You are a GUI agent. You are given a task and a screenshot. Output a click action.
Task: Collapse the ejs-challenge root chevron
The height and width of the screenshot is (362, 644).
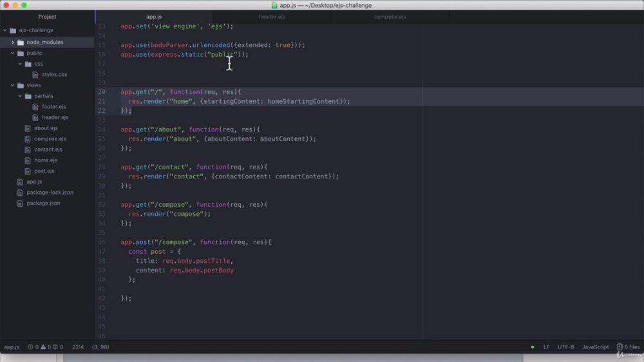(x=5, y=30)
